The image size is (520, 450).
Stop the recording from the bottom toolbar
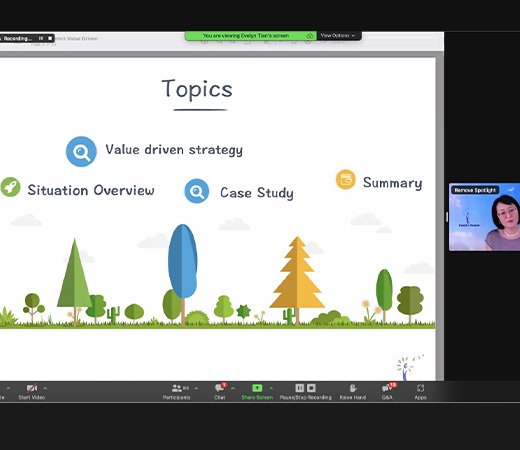[311, 388]
